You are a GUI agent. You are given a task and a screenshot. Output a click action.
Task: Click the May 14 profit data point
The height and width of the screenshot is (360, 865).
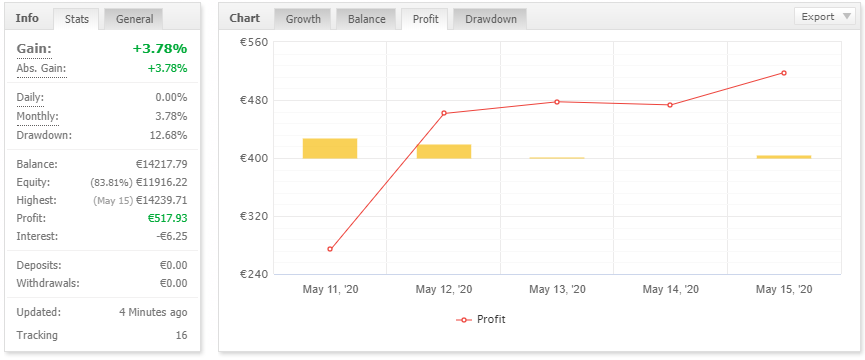[x=670, y=105]
